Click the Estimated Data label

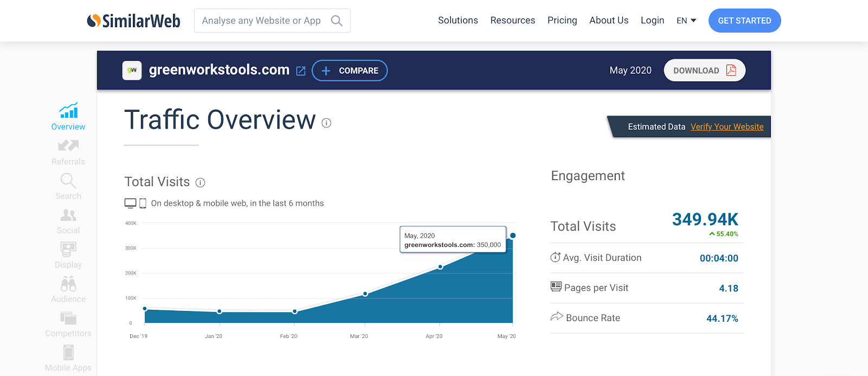(656, 126)
